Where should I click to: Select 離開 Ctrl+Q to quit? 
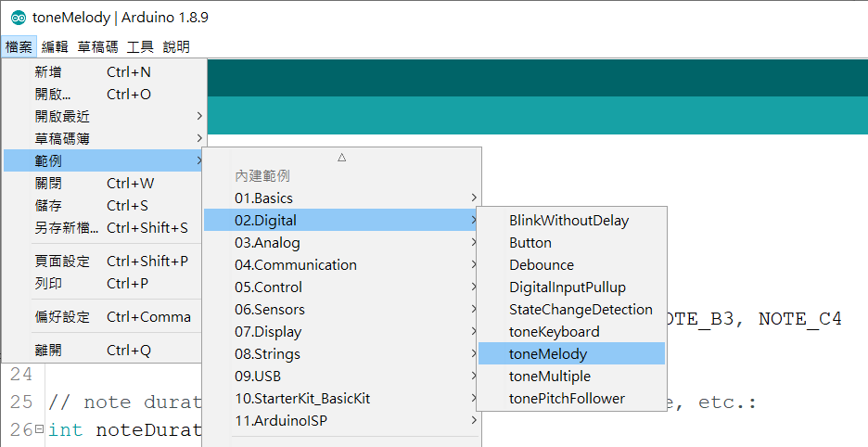tap(104, 350)
